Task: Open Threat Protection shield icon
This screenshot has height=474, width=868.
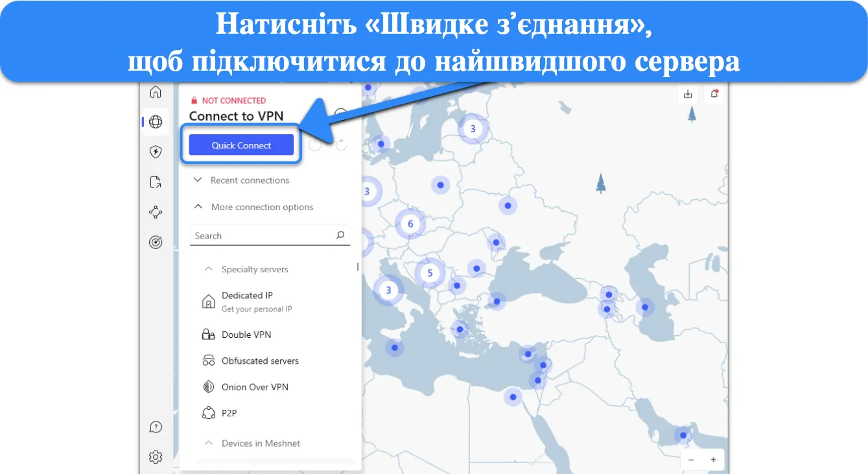Action: pyautogui.click(x=156, y=152)
